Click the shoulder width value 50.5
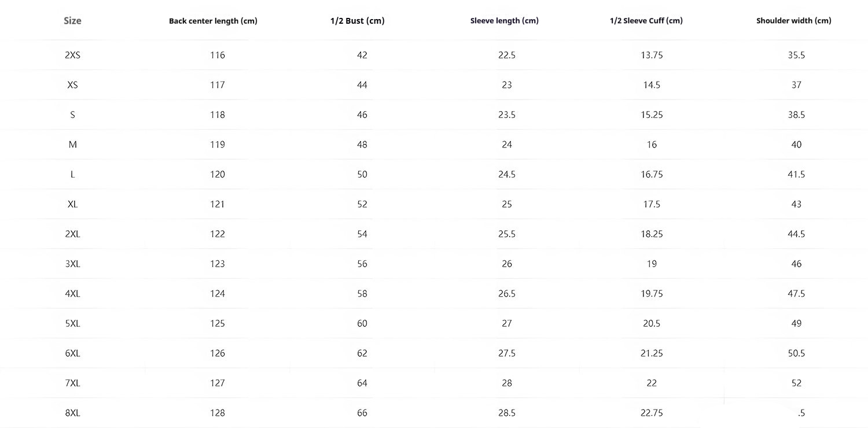This screenshot has width=868, height=428. click(x=796, y=353)
